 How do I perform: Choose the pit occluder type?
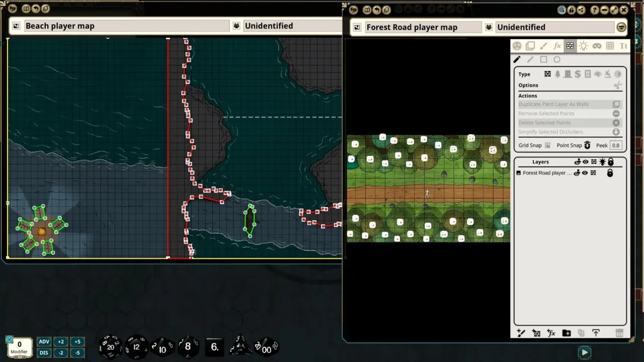pos(608,74)
